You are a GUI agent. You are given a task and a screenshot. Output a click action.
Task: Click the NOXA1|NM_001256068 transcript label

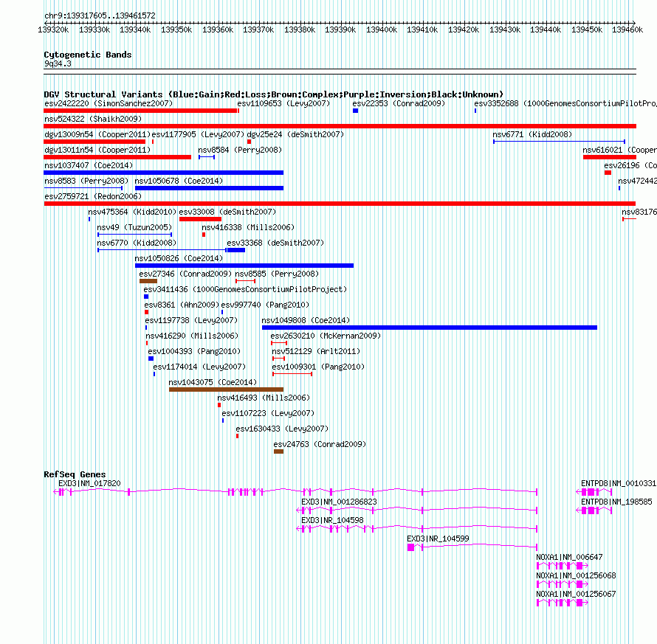coord(576,575)
